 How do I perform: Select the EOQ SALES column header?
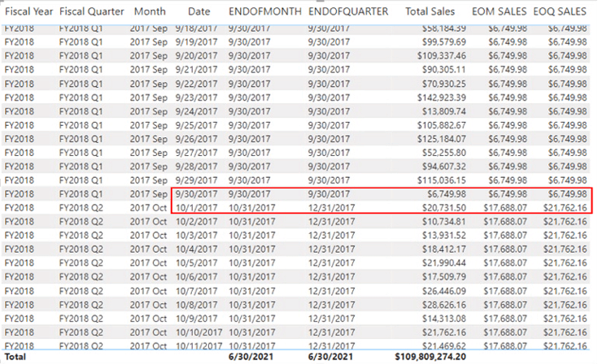[x=560, y=12]
